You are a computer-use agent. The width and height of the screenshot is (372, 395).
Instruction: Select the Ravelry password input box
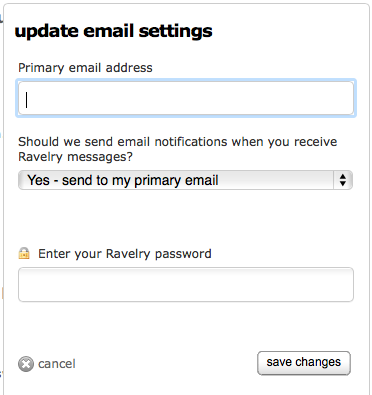coord(186,284)
